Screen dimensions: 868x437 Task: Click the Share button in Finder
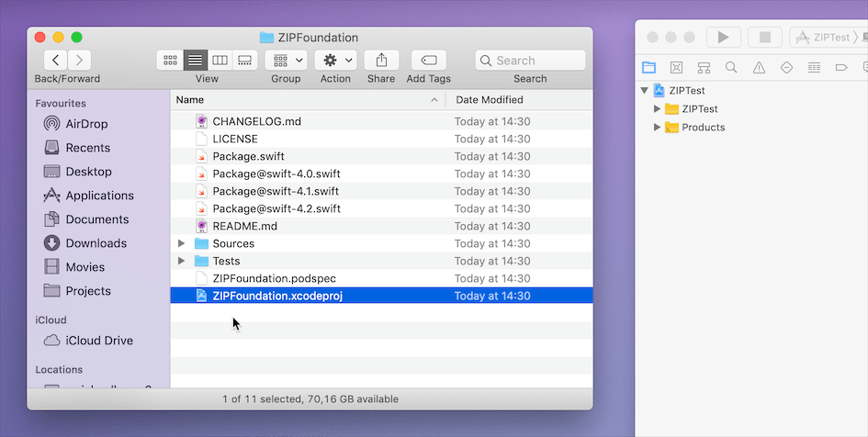[381, 61]
